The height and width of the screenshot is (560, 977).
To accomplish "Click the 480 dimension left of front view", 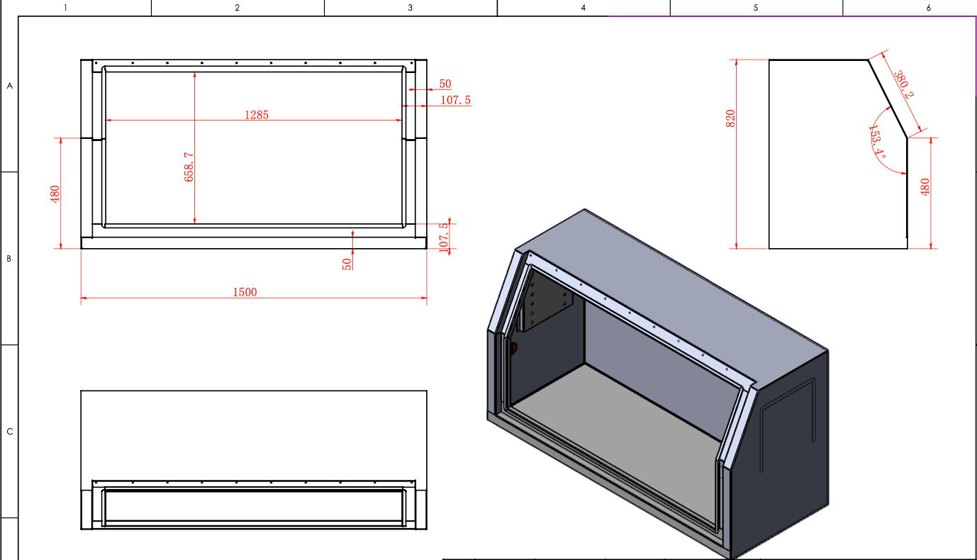I will (x=55, y=194).
